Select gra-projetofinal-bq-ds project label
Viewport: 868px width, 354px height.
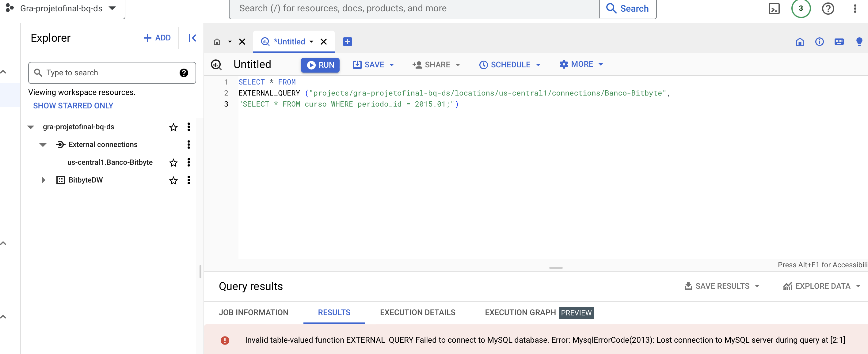78,126
